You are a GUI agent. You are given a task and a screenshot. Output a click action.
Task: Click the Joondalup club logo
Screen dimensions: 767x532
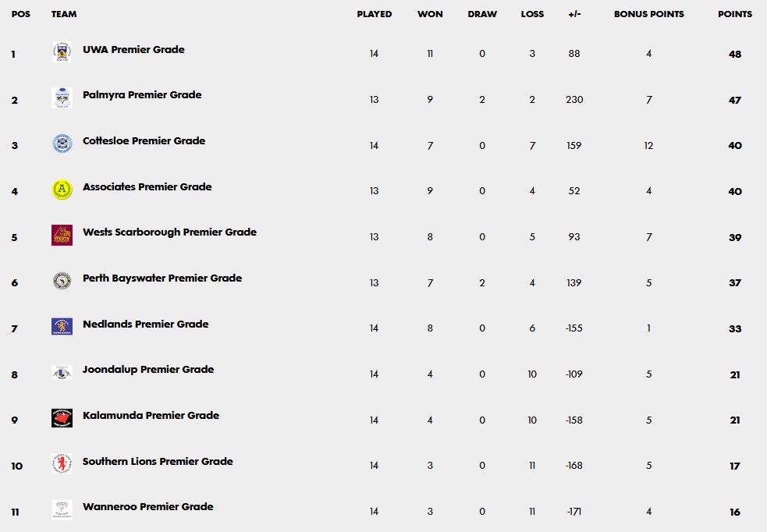pos(62,373)
